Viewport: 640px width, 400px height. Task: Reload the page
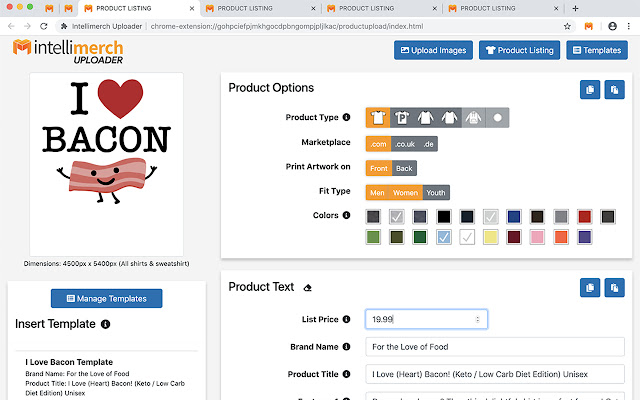pos(44,26)
